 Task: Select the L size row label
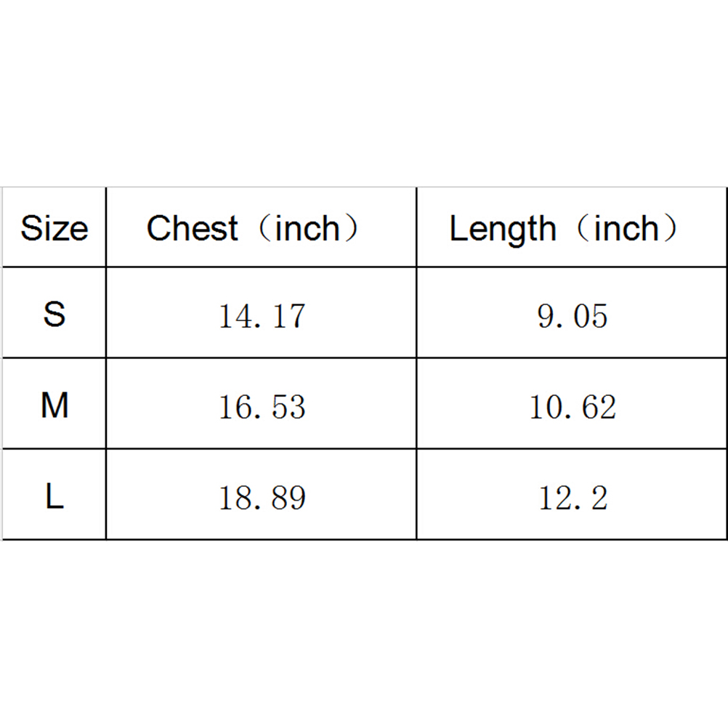point(54,497)
